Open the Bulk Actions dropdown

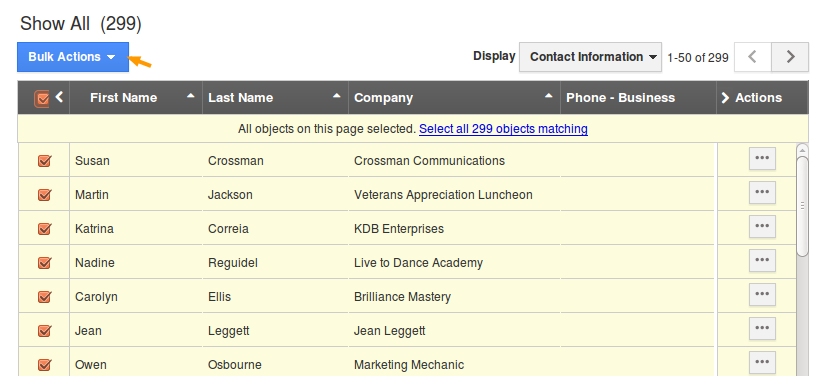[x=73, y=57]
